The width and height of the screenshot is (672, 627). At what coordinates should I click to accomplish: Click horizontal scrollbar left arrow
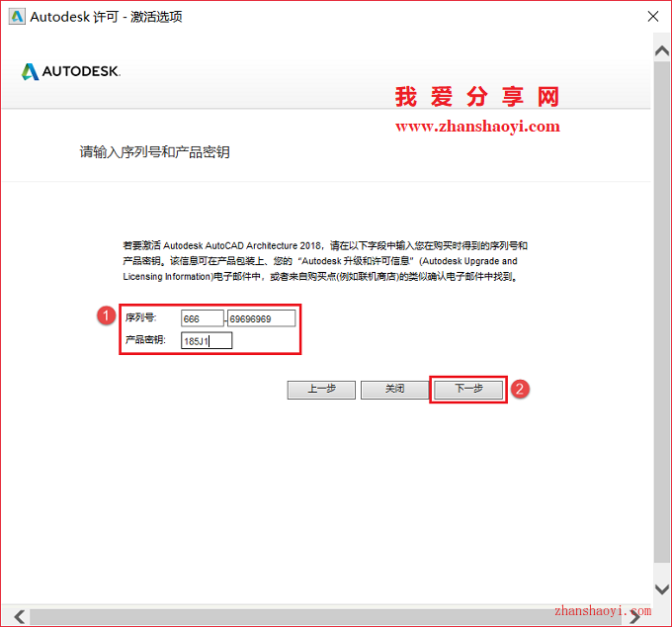20,617
